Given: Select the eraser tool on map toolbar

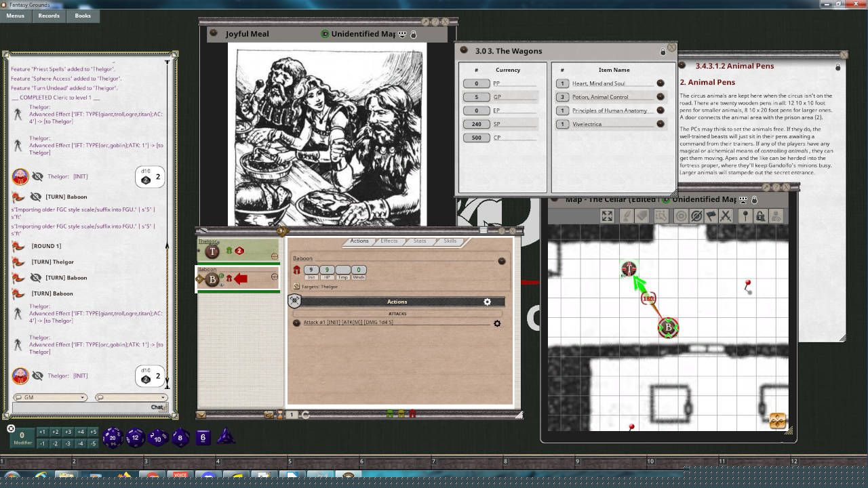Looking at the screenshot, I should 642,216.
